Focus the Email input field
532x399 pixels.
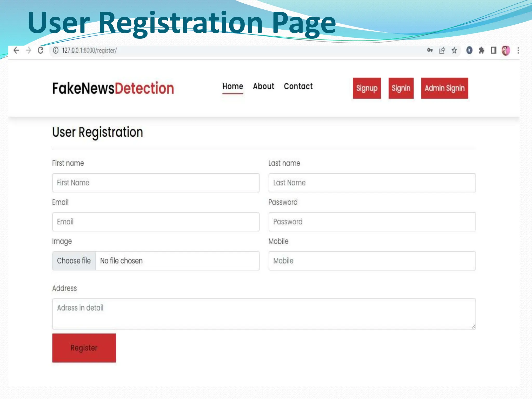coord(156,222)
